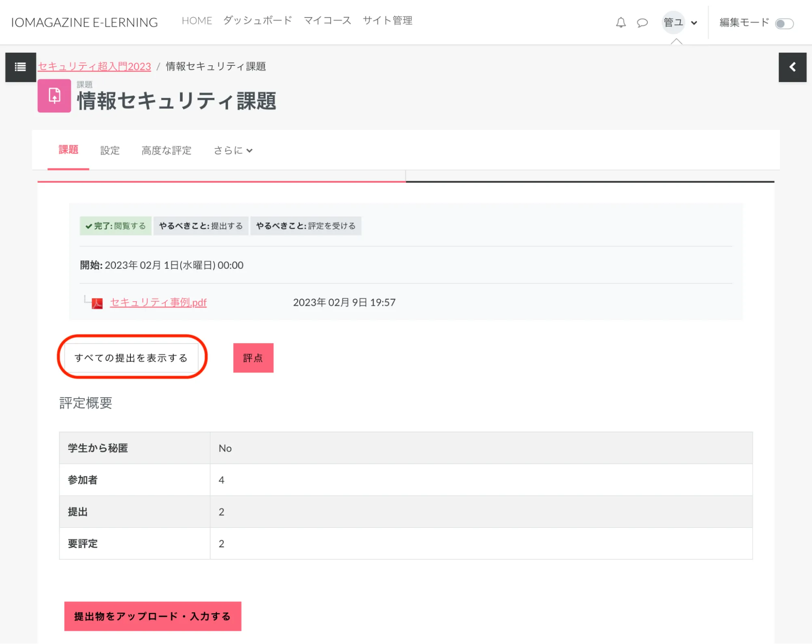Open the セキュリティ事例.pdf link
This screenshot has width=812, height=644.
click(158, 303)
